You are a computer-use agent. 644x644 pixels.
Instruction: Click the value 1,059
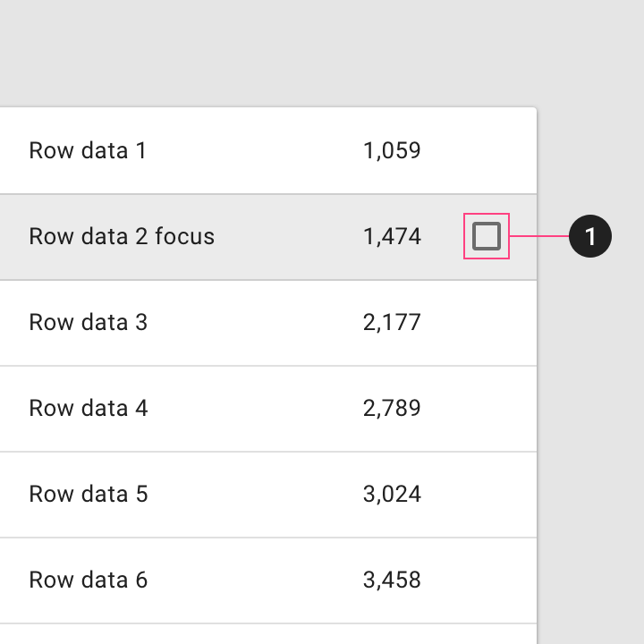392,150
